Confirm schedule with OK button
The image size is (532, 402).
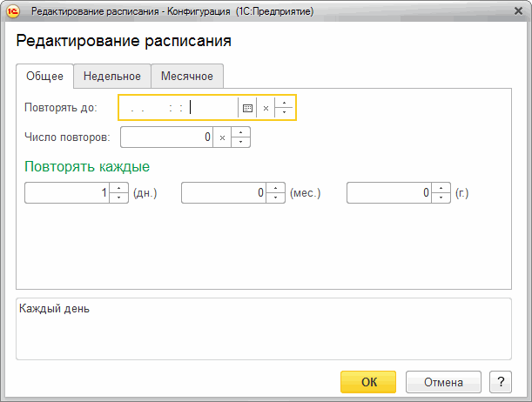(368, 382)
